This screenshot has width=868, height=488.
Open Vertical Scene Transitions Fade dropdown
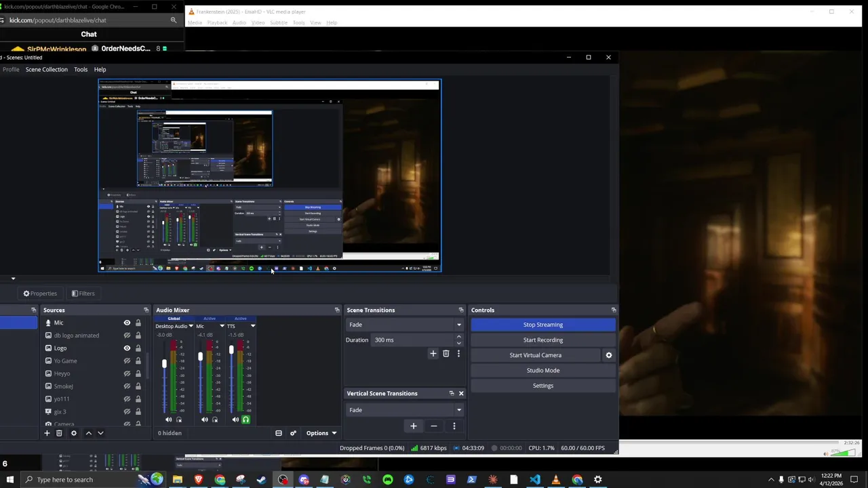coord(405,410)
